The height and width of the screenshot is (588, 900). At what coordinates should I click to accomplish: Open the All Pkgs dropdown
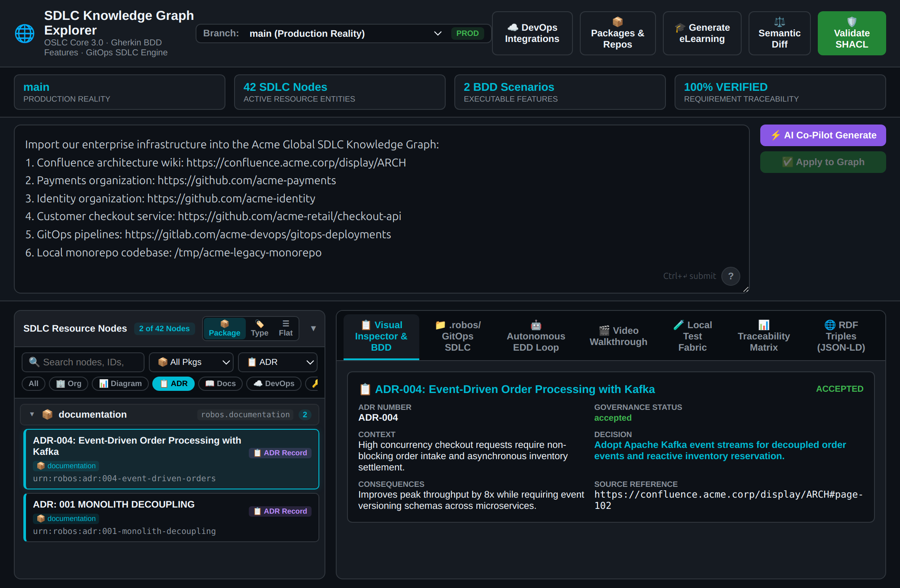click(191, 362)
